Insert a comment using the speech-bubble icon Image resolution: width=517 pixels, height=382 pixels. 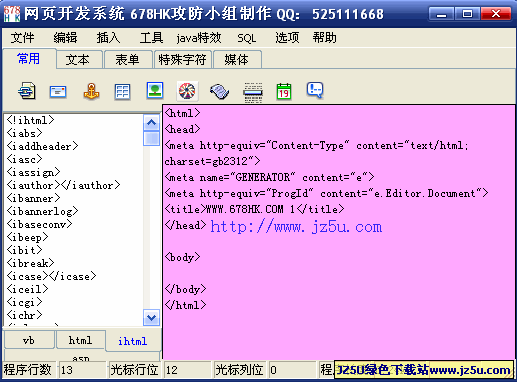(315, 90)
